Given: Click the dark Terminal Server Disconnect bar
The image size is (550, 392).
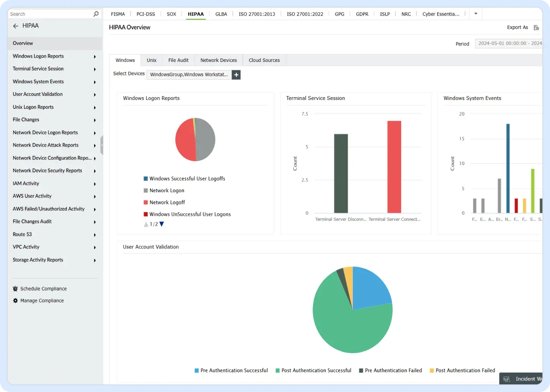Looking at the screenshot, I should click(x=341, y=173).
